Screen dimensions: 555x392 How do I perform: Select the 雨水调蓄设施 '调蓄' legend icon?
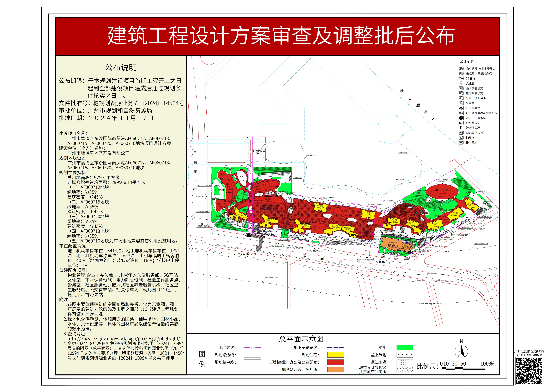click(x=461, y=88)
